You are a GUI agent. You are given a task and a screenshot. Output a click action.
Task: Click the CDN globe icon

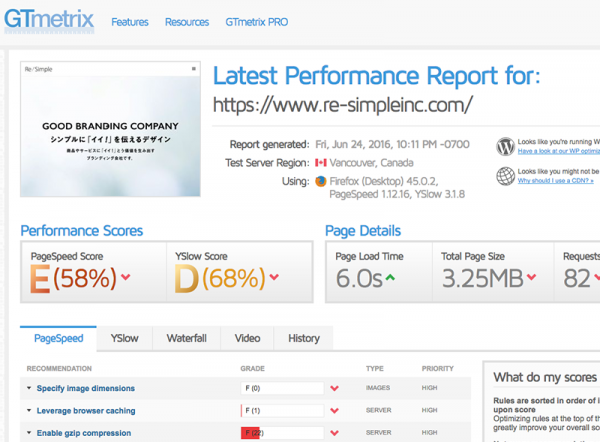click(505, 176)
